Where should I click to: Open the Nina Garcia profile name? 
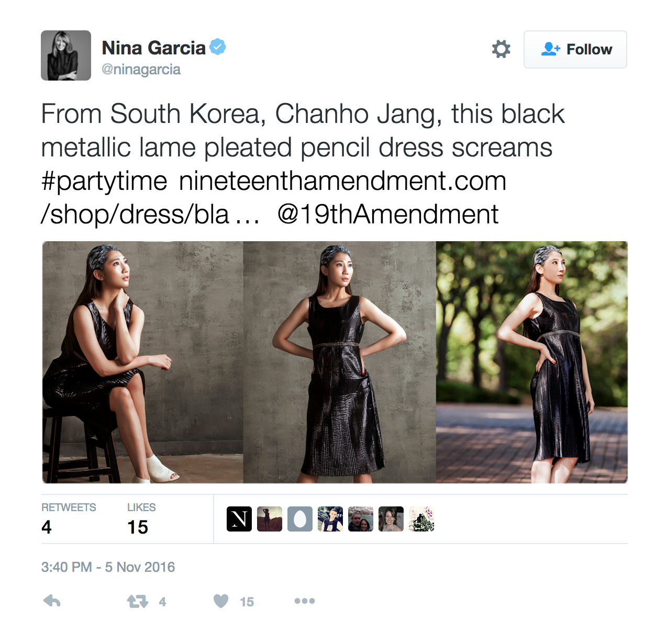pos(153,48)
